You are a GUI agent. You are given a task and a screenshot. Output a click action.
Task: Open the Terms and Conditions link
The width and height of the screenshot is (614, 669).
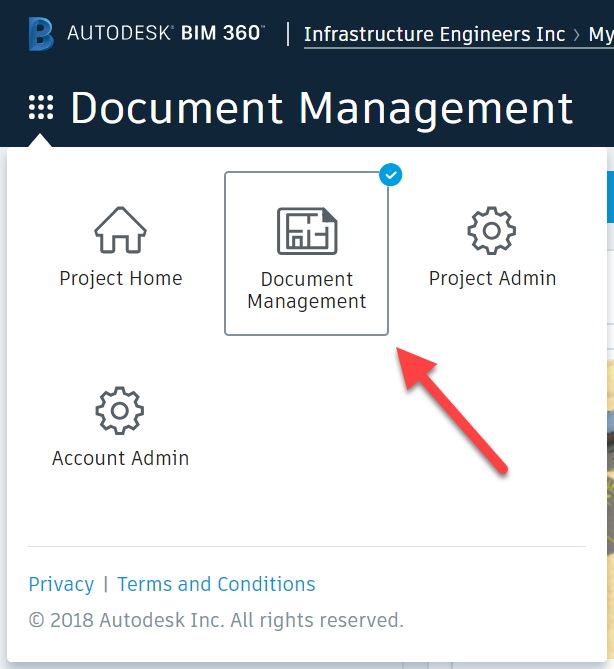click(216, 584)
